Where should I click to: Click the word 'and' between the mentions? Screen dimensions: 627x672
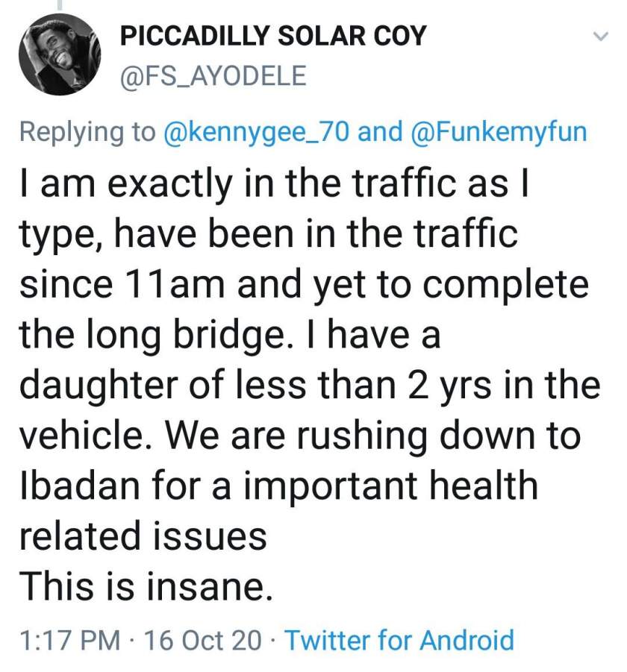click(x=381, y=131)
